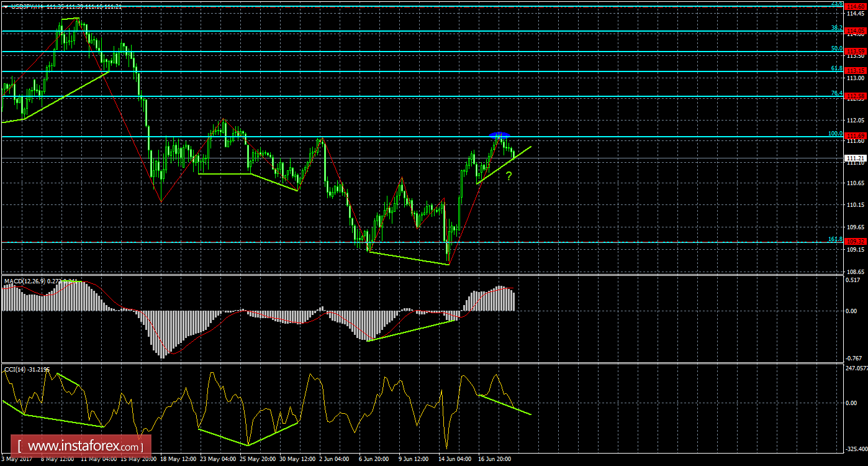Click the 8 May 12:00 date label
The width and height of the screenshot is (868, 466).
(58, 459)
